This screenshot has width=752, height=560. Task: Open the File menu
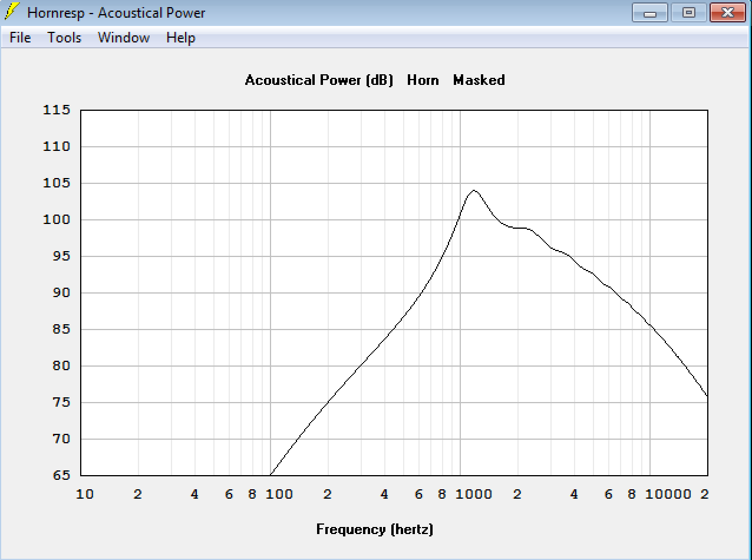pyautogui.click(x=20, y=38)
